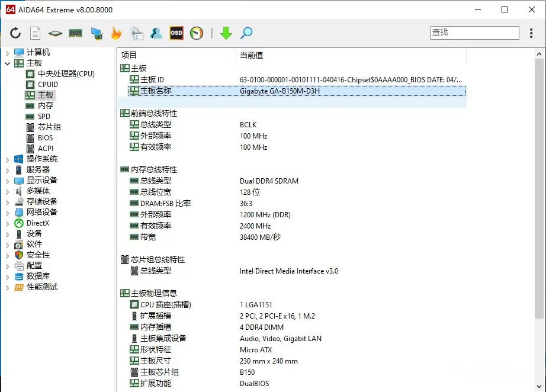The height and width of the screenshot is (392, 546).
Task: Click inside the 查找 search field
Action: [x=474, y=33]
